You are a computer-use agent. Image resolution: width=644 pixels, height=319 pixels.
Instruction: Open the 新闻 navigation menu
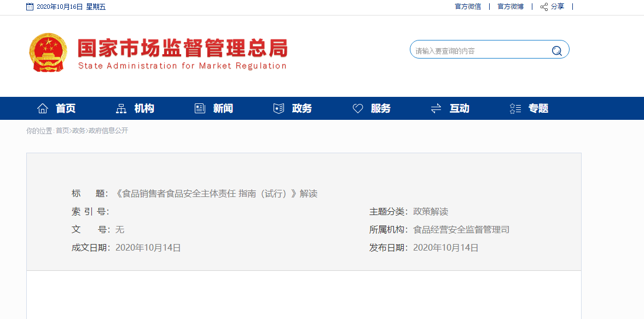pyautogui.click(x=223, y=108)
